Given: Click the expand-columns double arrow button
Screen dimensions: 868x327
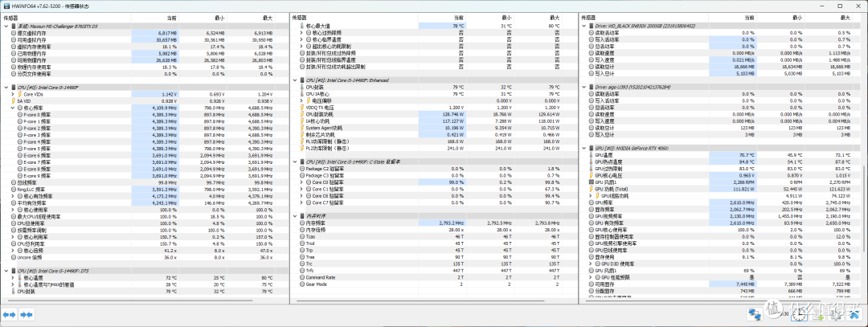Looking at the screenshot, I should coord(10,314).
